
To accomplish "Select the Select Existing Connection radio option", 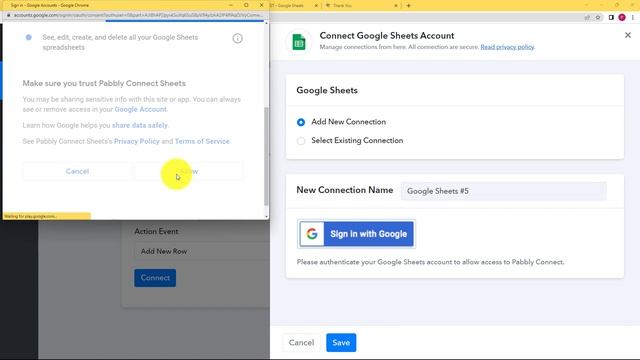I will [x=301, y=141].
